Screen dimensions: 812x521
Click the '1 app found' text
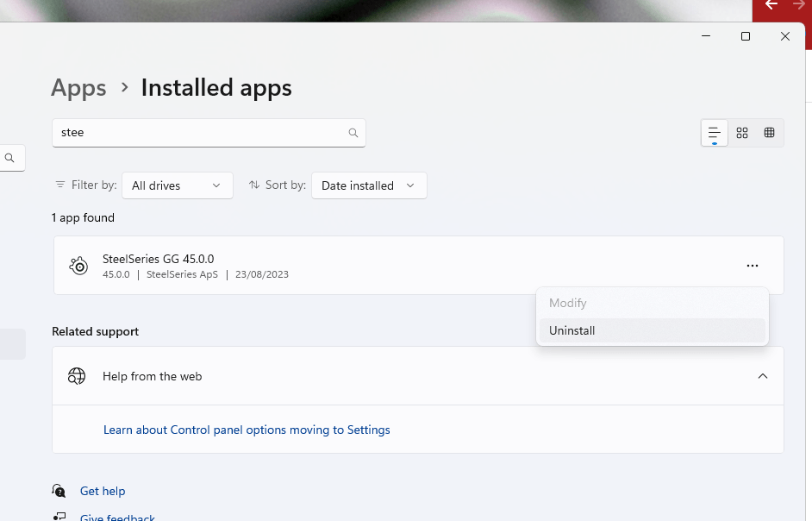[x=83, y=217]
